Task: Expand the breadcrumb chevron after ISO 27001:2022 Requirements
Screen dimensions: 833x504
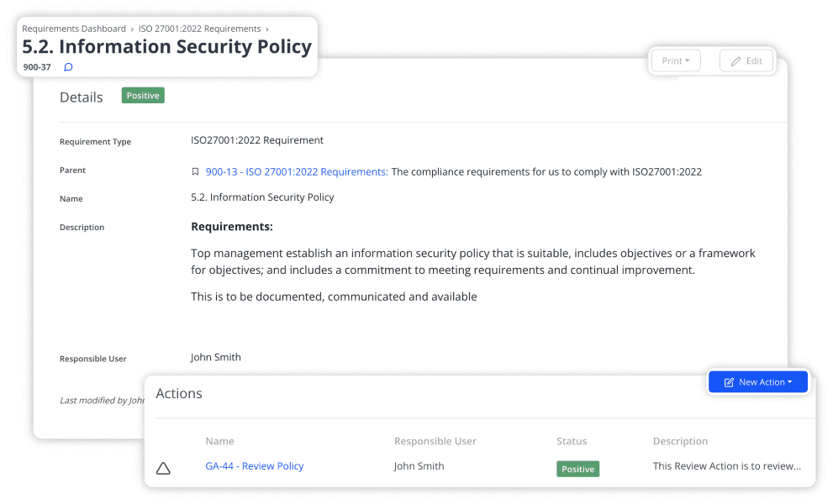Action: (266, 28)
